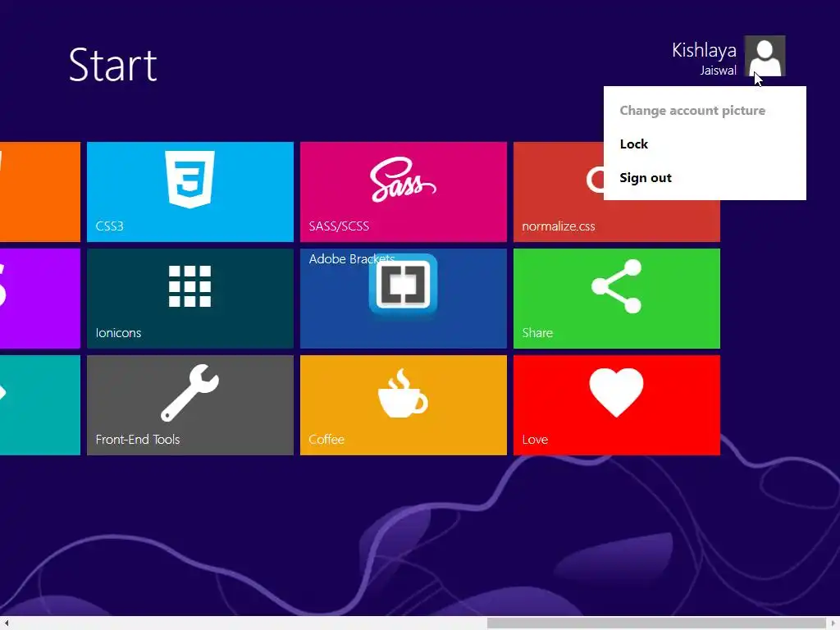Click the Front-End Tools tile label
This screenshot has width=840, height=630.
coord(138,440)
